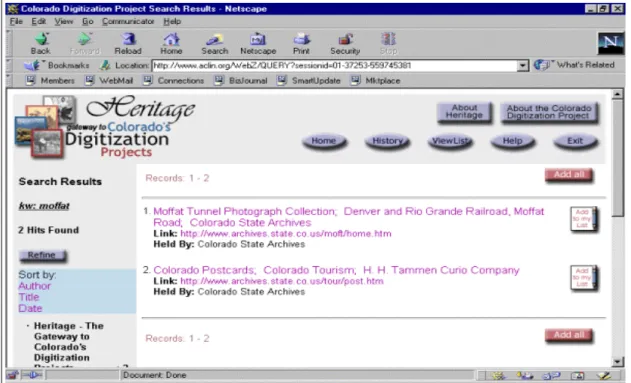Open Connections from personal toolbar
The image size is (631, 383).
174,80
